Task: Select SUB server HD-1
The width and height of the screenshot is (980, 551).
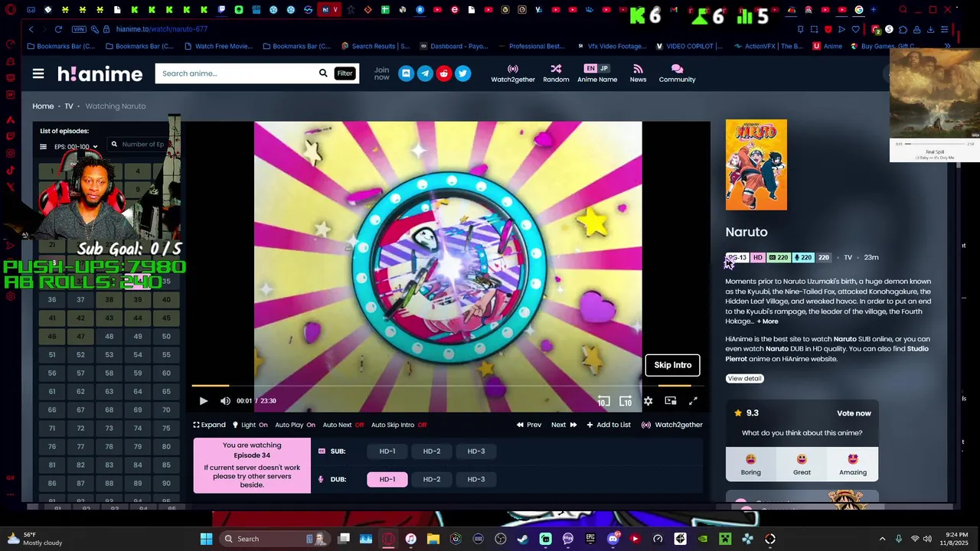Action: [x=387, y=452]
